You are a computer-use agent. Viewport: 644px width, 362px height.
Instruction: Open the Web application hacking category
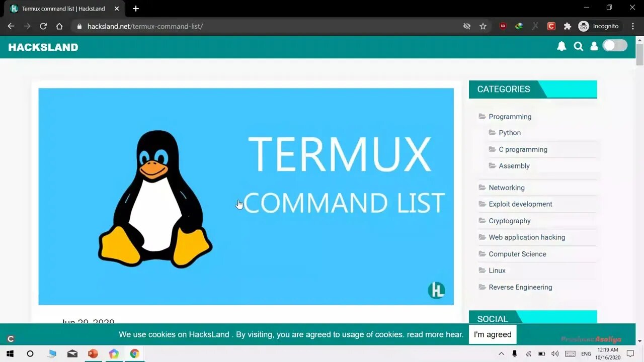tap(527, 237)
